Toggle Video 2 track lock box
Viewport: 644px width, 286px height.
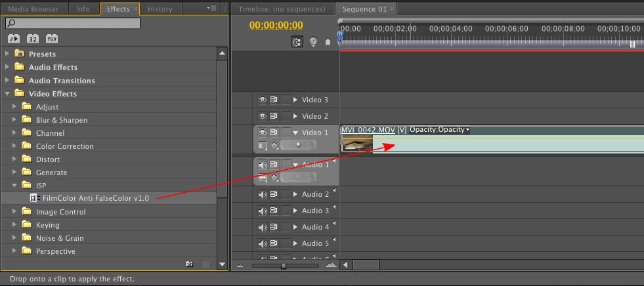click(x=286, y=116)
